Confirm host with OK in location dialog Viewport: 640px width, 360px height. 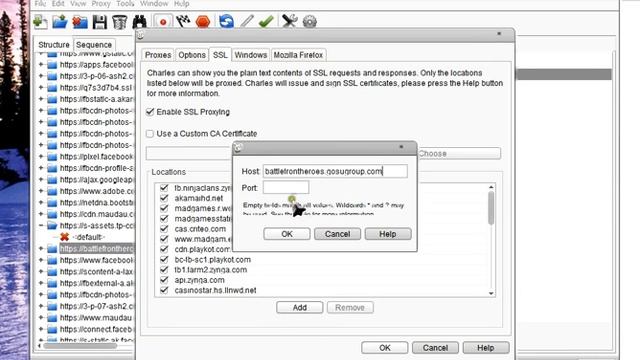287,234
